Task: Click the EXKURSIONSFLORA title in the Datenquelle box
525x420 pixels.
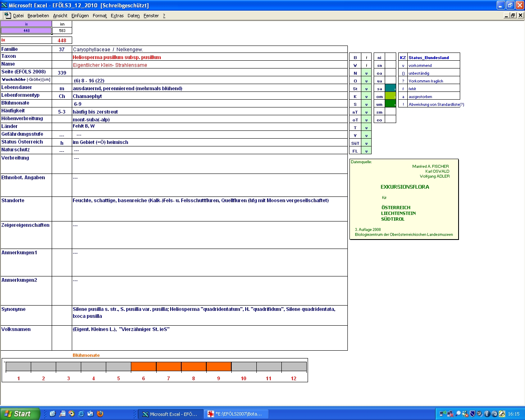Action: click(405, 187)
